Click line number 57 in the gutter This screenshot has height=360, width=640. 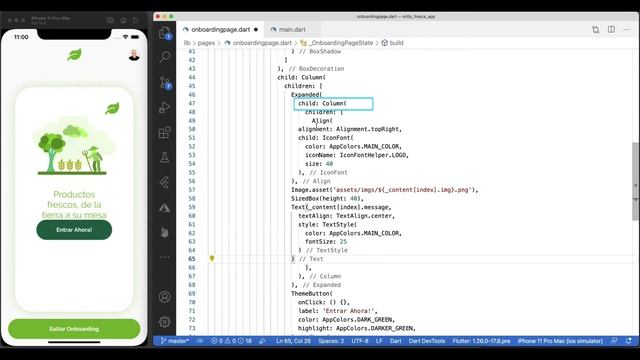[192, 190]
